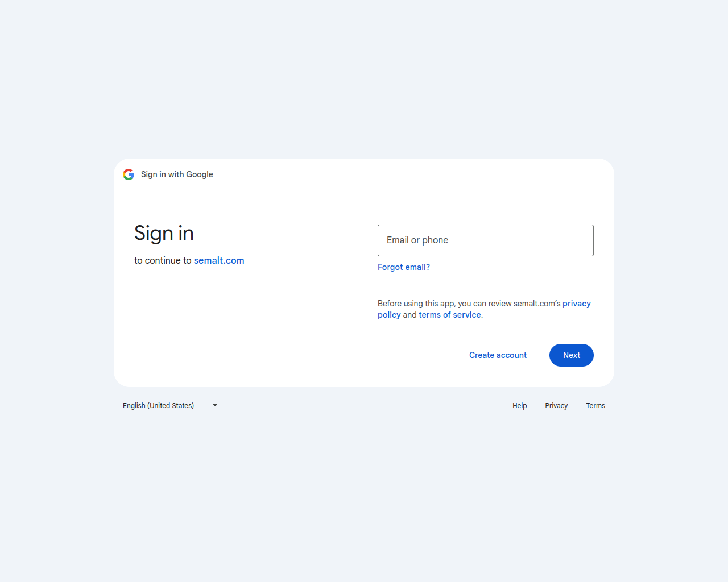Open the language dropdown arrow

point(215,405)
